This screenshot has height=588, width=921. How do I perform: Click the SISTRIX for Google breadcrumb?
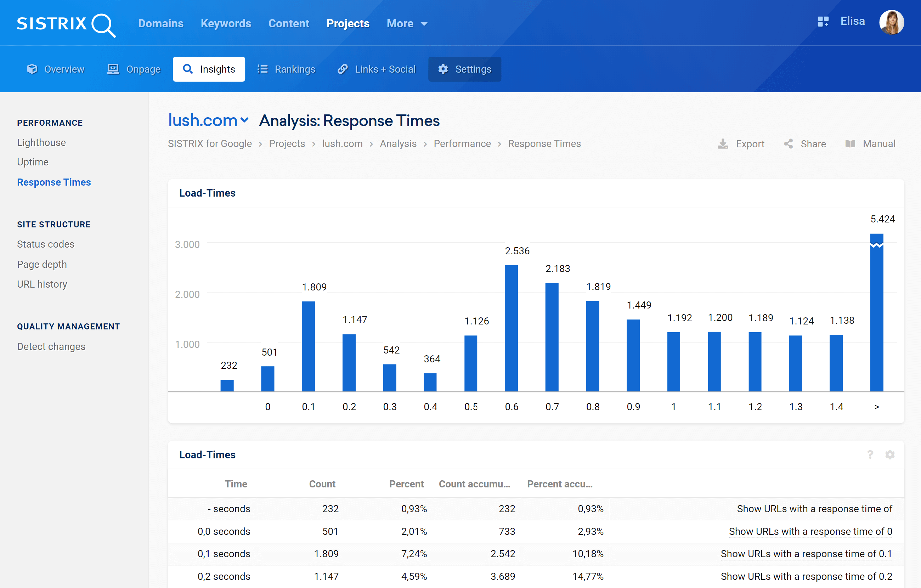click(210, 144)
